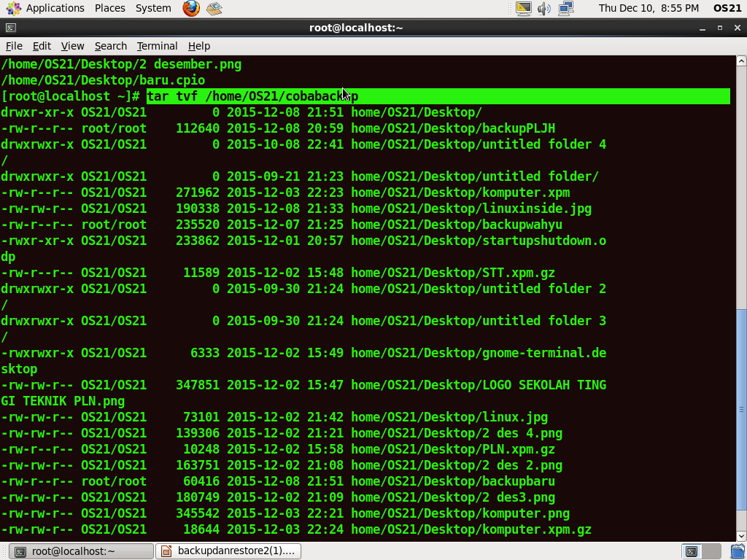The height and width of the screenshot is (560, 747).
Task: Open the terminal window menu via its corner icon
Action: 9,27
